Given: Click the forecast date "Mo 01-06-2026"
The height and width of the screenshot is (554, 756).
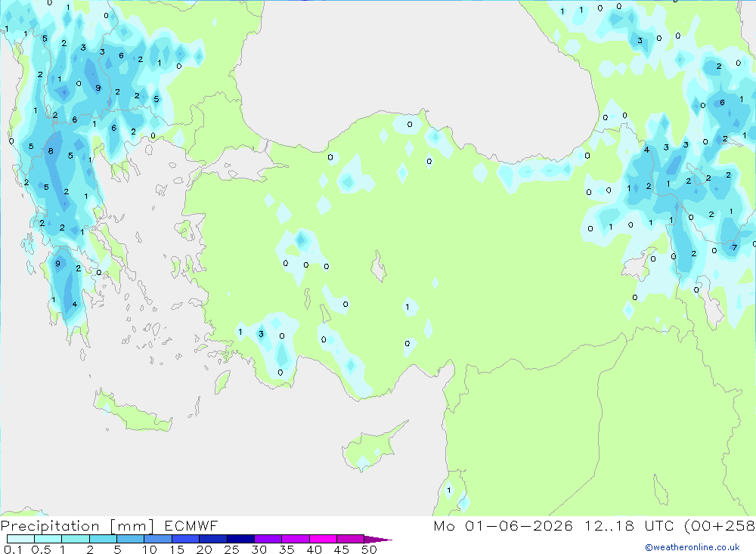Looking at the screenshot, I should click(503, 525).
